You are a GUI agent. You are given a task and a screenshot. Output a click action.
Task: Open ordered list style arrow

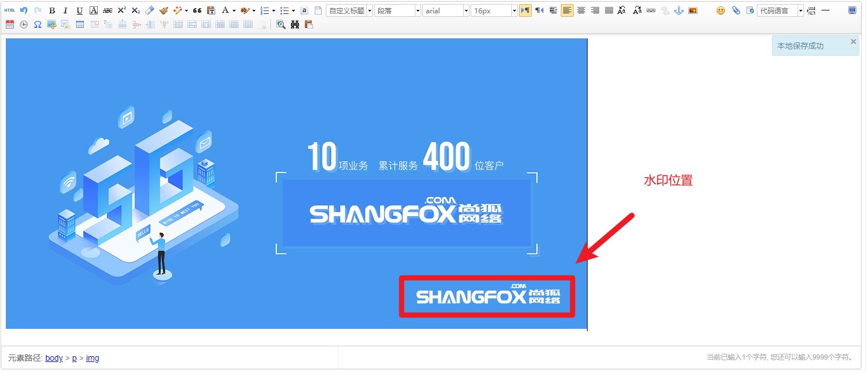coord(273,10)
